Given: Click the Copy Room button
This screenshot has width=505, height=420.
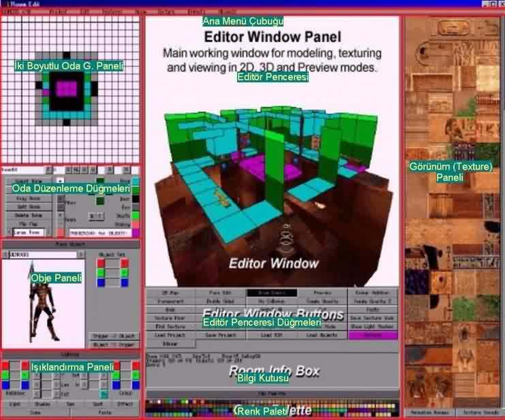Looking at the screenshot, I should pyautogui.click(x=29, y=198).
